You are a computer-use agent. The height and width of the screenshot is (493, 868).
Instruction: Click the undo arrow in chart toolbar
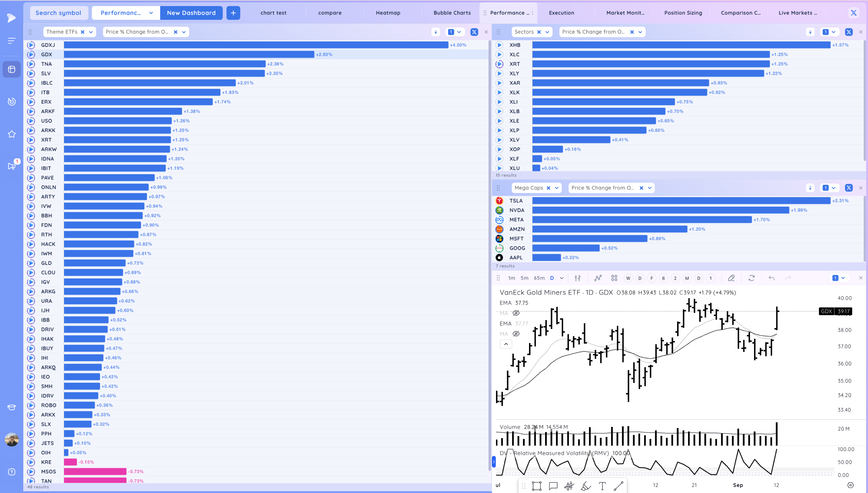point(771,278)
